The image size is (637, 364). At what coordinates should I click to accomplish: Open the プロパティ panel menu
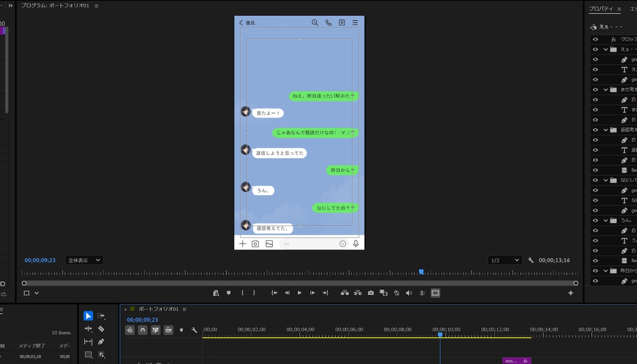pos(619,9)
